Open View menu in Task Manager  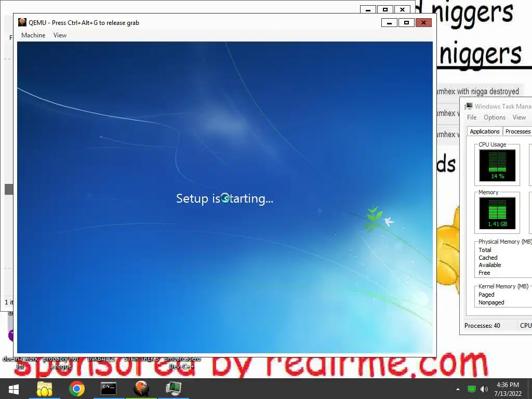pyautogui.click(x=519, y=117)
